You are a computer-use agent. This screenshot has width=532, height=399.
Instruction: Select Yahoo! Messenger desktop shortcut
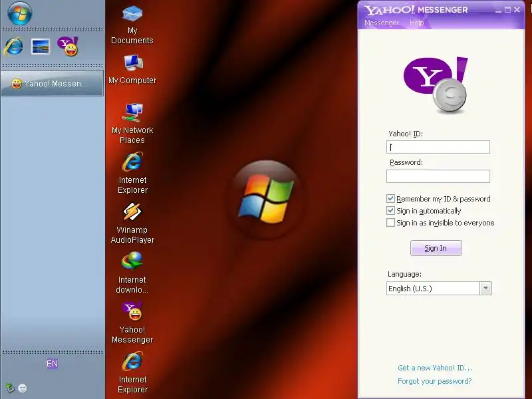132,323
